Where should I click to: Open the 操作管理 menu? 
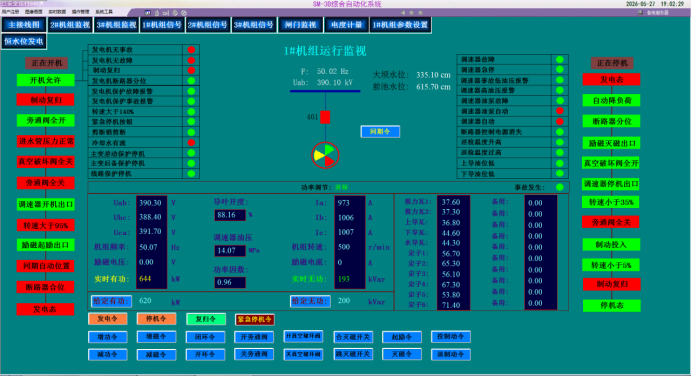(x=80, y=11)
